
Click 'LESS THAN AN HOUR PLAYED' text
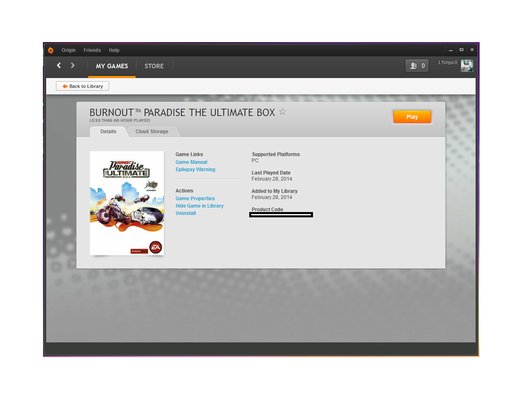click(x=120, y=121)
